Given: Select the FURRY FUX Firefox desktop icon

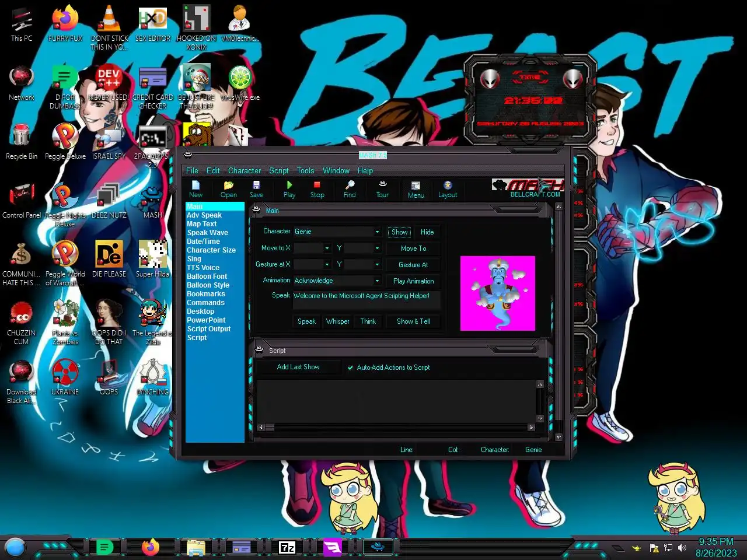Looking at the screenshot, I should 65,24.
